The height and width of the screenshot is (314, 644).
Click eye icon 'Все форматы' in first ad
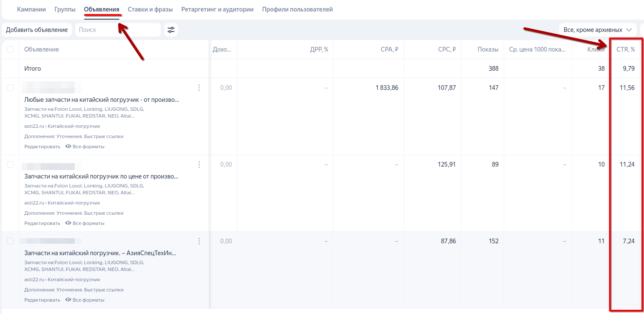click(68, 147)
